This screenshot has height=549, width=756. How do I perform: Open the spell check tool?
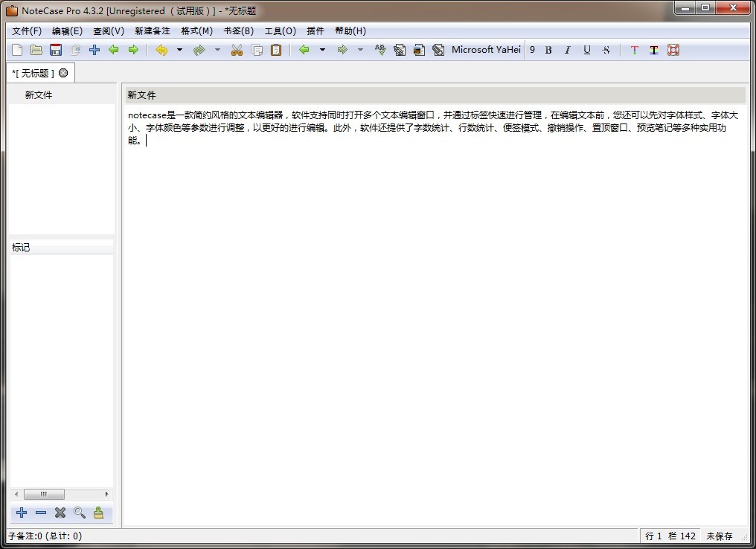point(379,50)
